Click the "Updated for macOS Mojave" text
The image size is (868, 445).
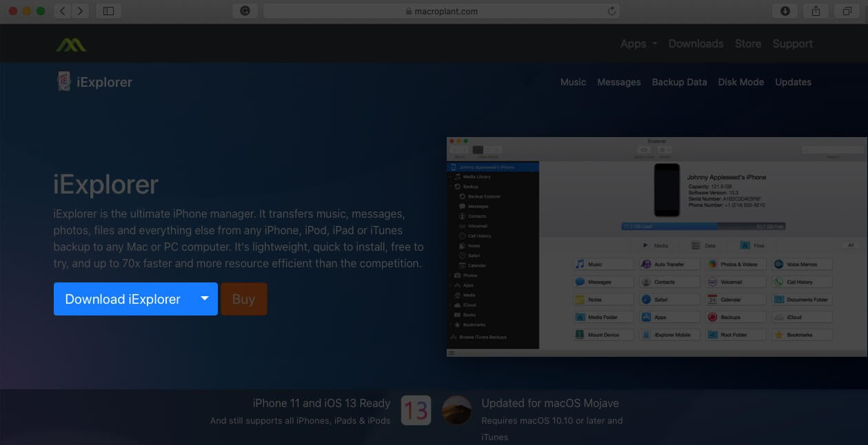pos(550,403)
